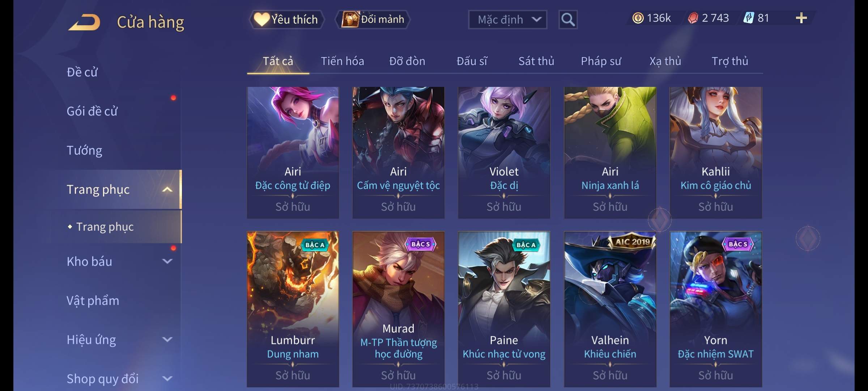
Task: Open the Mặc định sort dropdown
Action: [507, 20]
